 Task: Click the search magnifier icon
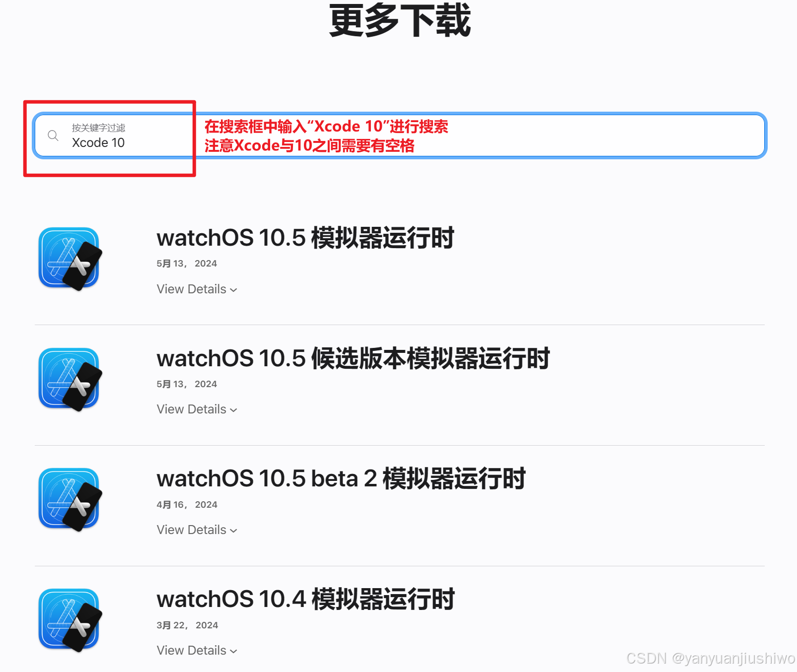click(53, 135)
